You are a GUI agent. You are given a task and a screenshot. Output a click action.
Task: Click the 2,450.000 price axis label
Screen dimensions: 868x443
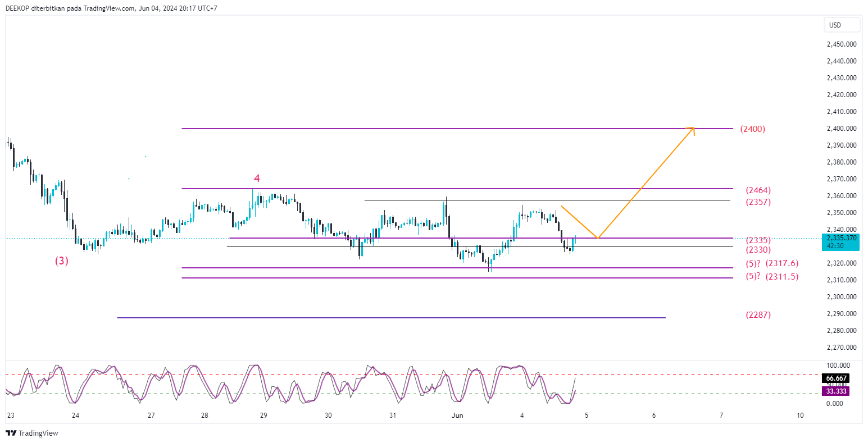842,44
